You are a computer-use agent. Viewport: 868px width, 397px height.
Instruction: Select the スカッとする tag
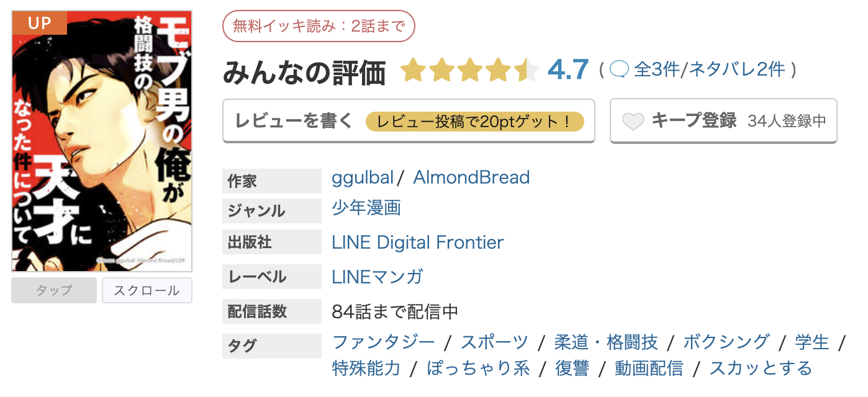pos(761,368)
